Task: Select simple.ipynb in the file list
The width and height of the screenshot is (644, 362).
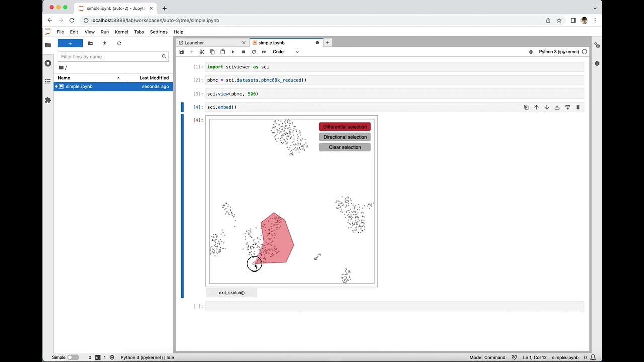Action: [113, 86]
